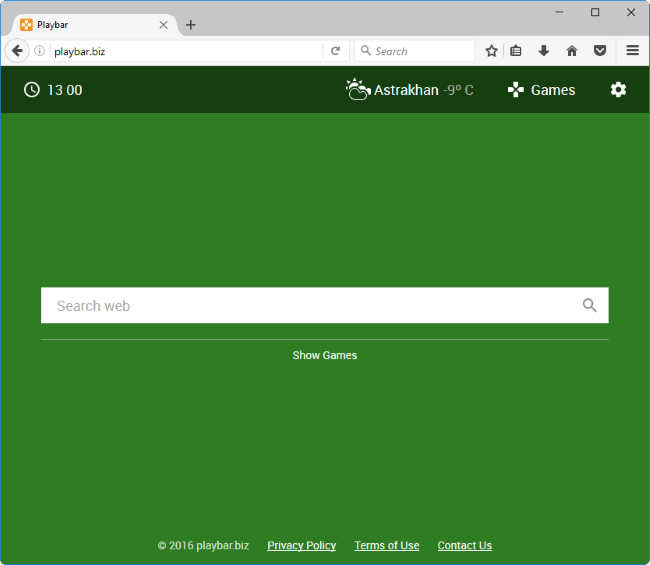Bookmark this page with the star icon
Screen dimensions: 650x565
pos(491,51)
